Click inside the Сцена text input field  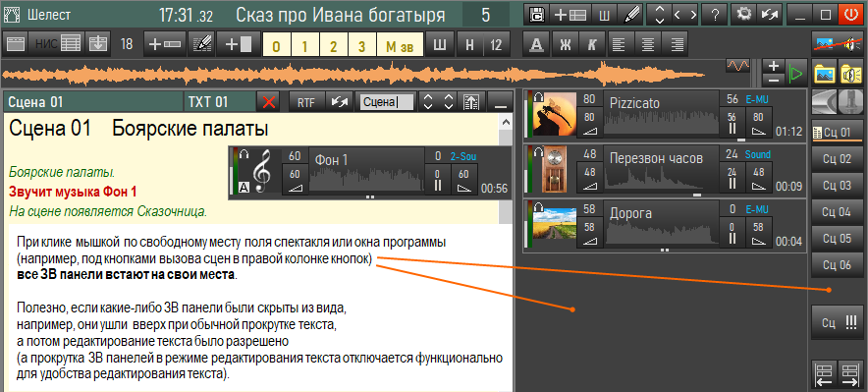tap(385, 102)
